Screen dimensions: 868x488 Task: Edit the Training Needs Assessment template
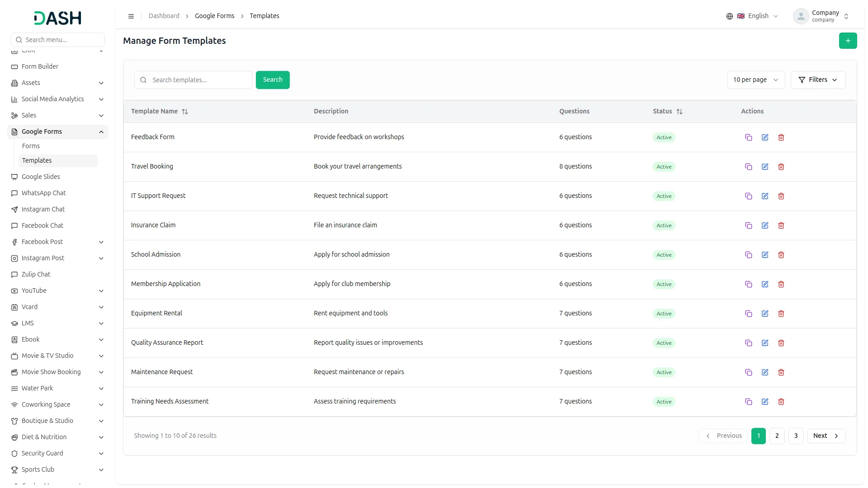(765, 402)
